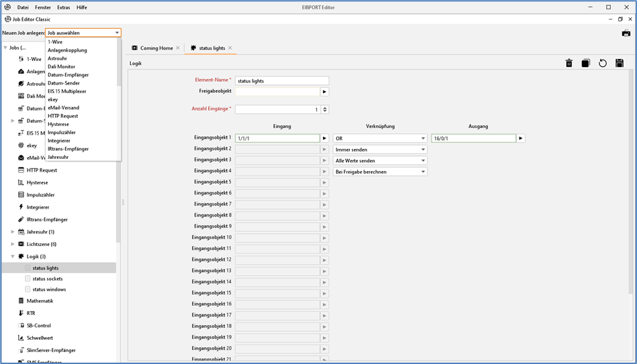Open the 'Immer senden' dropdown
The image size is (637, 364).
380,149
